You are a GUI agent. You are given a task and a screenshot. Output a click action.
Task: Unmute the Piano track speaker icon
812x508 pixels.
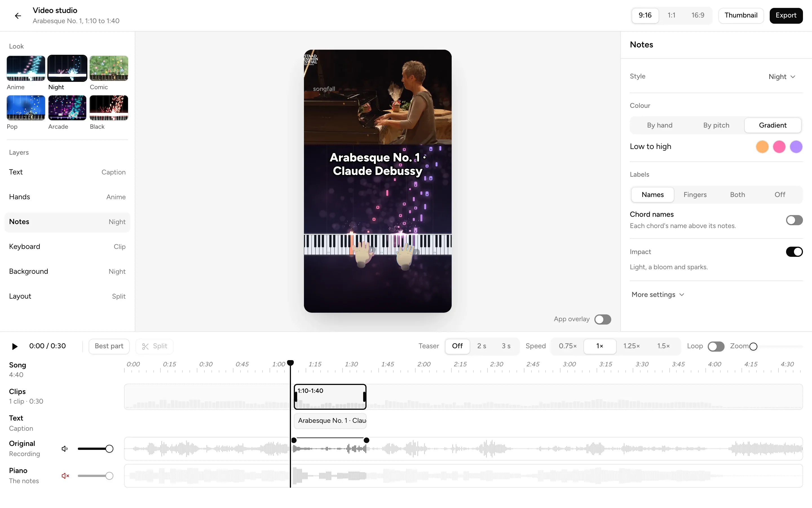click(65, 476)
